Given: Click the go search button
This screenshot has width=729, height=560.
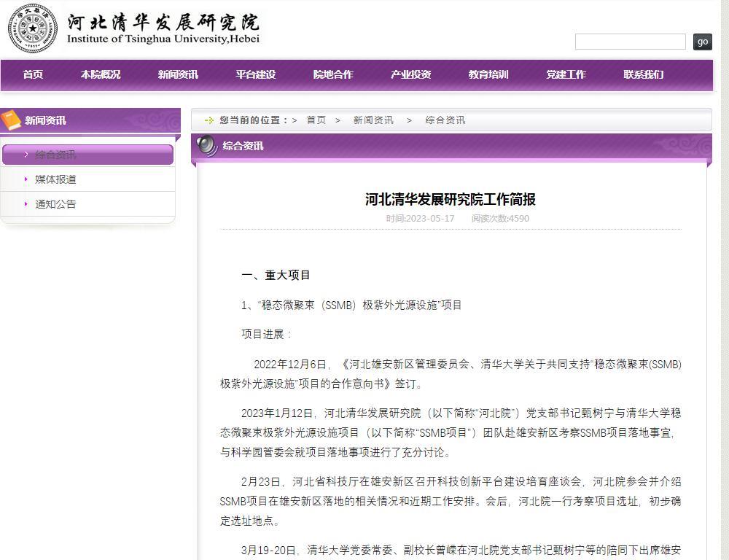Looking at the screenshot, I should (703, 42).
